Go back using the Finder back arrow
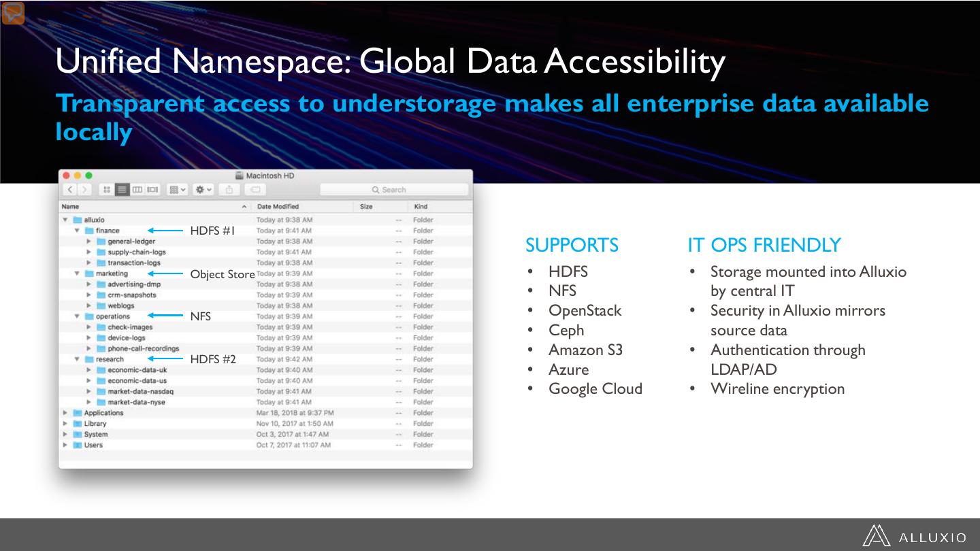 point(69,190)
